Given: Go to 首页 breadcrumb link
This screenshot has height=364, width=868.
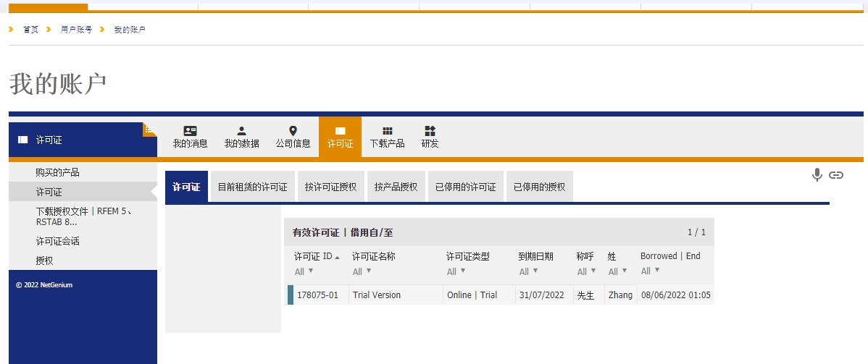Looking at the screenshot, I should coord(30,30).
